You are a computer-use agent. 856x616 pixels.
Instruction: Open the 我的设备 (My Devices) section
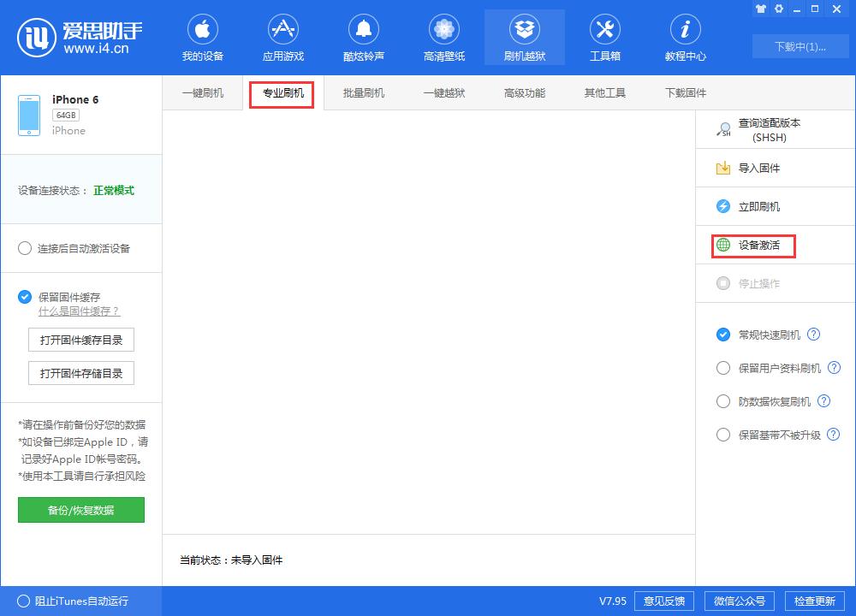point(203,36)
